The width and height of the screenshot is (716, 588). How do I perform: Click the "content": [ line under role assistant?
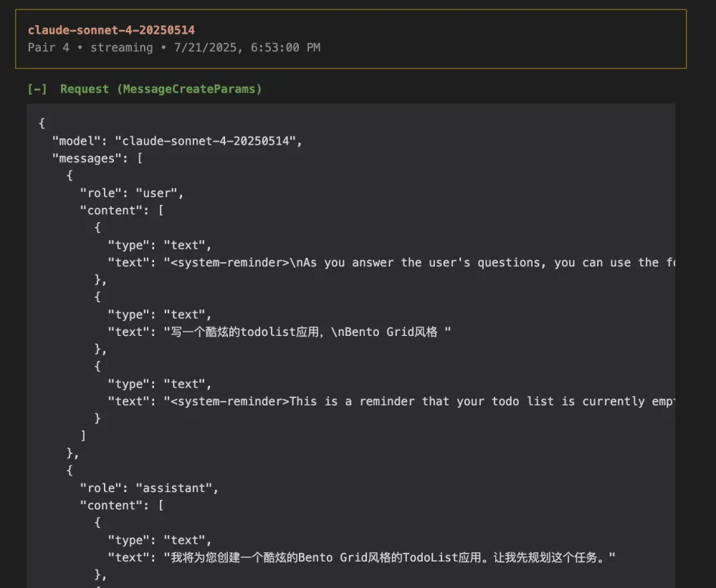pos(122,506)
